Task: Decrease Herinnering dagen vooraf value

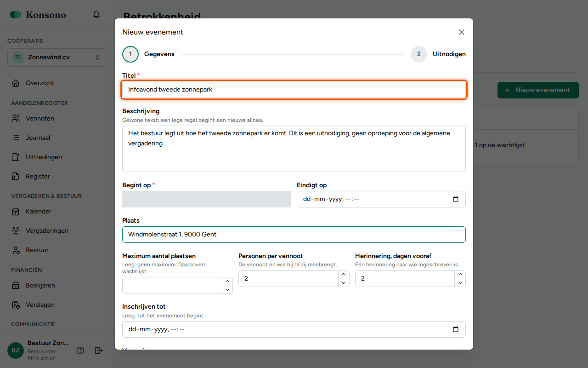Action: [460, 283]
